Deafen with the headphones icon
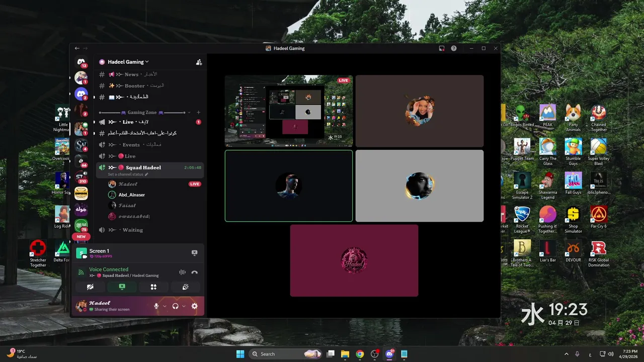Image resolution: width=644 pixels, height=362 pixels. pos(175,306)
